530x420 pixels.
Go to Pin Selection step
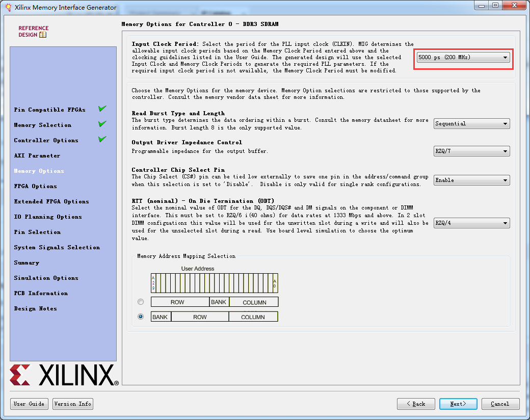(37, 232)
